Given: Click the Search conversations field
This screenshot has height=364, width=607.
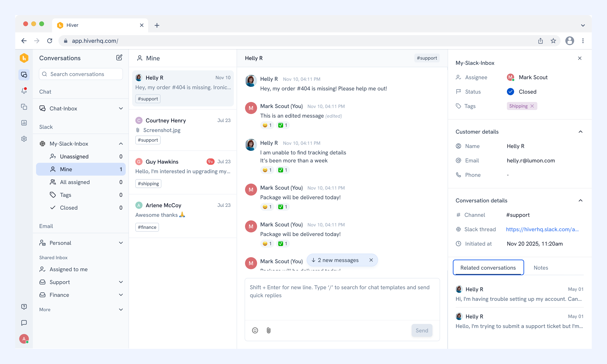Looking at the screenshot, I should click(x=81, y=74).
